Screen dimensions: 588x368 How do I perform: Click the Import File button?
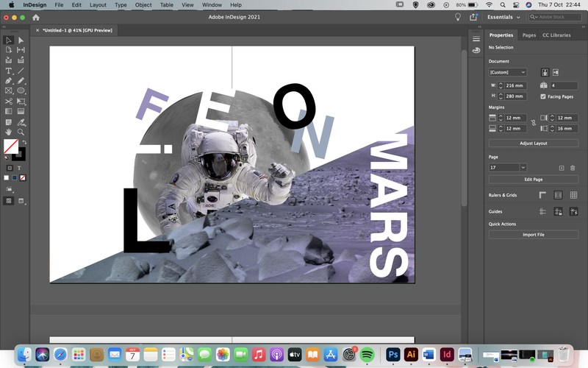click(534, 234)
